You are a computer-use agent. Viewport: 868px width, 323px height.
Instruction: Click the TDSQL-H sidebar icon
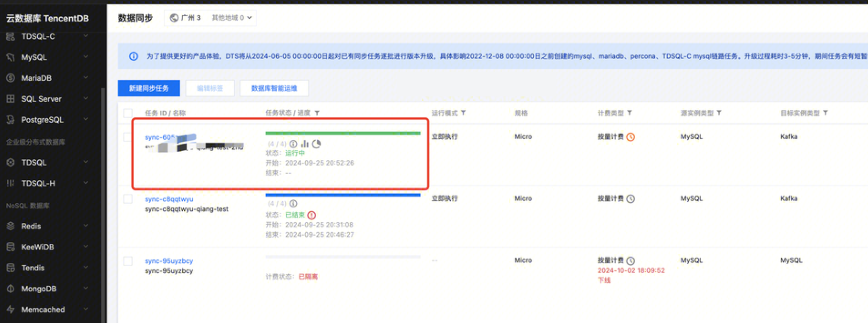click(x=11, y=183)
